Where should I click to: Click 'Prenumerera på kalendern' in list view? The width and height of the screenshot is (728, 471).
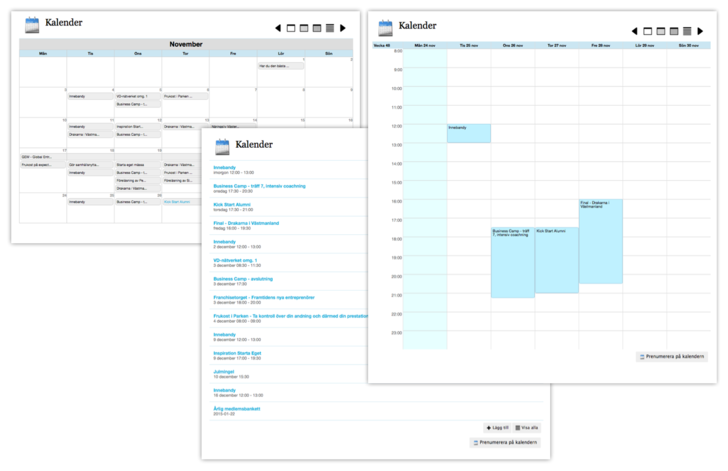click(508, 441)
